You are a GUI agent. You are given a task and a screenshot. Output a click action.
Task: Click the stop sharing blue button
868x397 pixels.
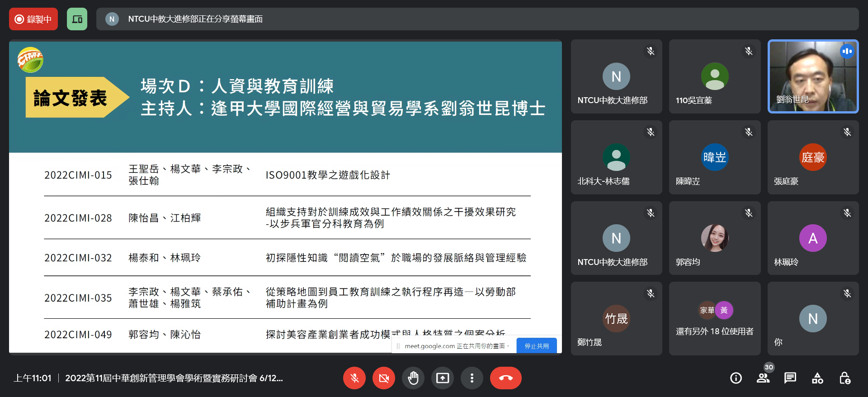click(536, 346)
